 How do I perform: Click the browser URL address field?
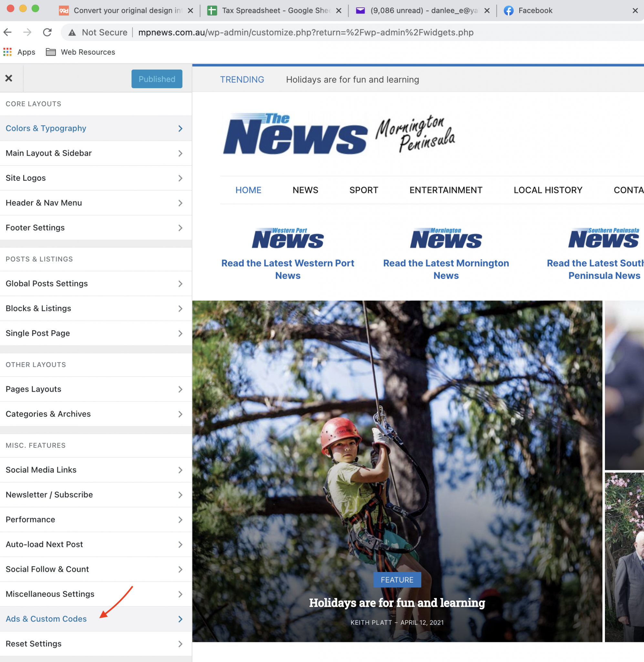pos(306,33)
